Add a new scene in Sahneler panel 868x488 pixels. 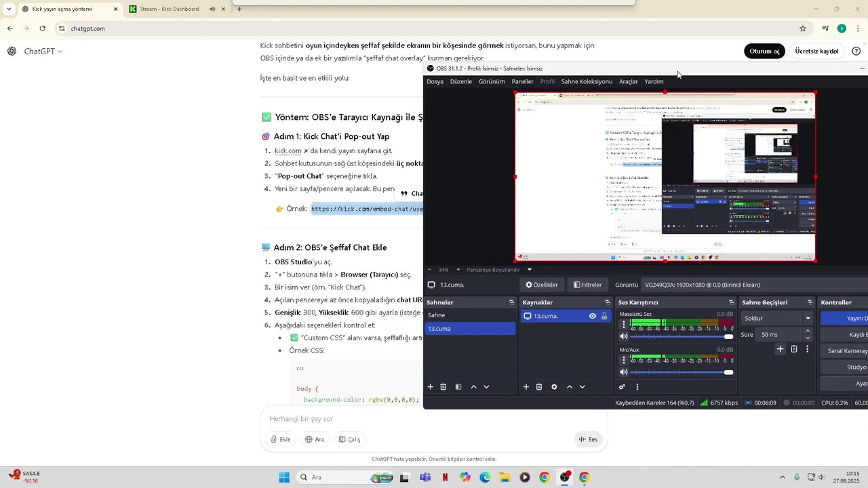[430, 387]
